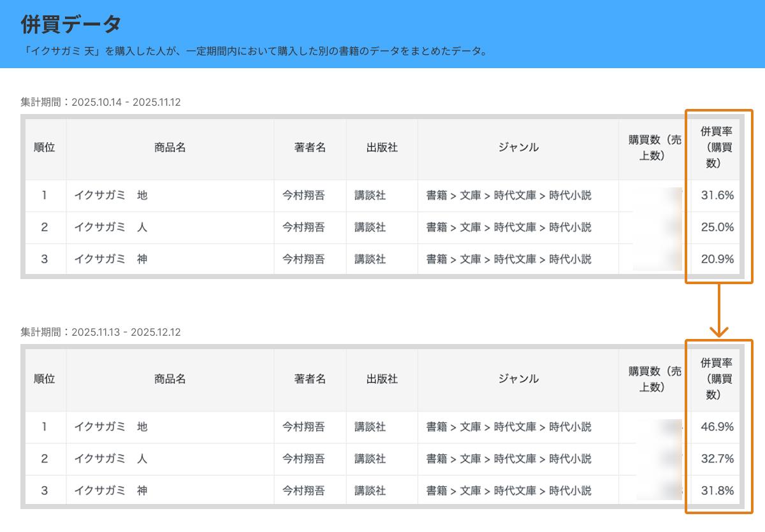765x532 pixels.
Task: Click 商品名 header in the lower table
Action: point(170,379)
